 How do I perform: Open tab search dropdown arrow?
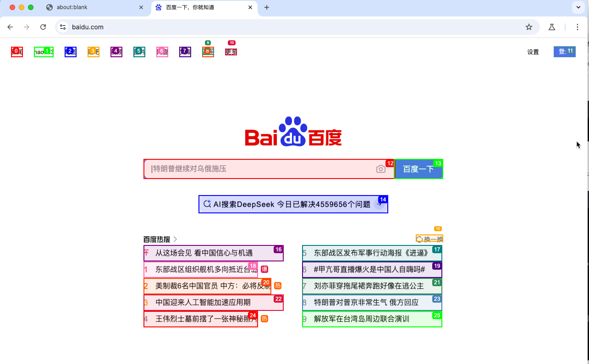click(578, 7)
